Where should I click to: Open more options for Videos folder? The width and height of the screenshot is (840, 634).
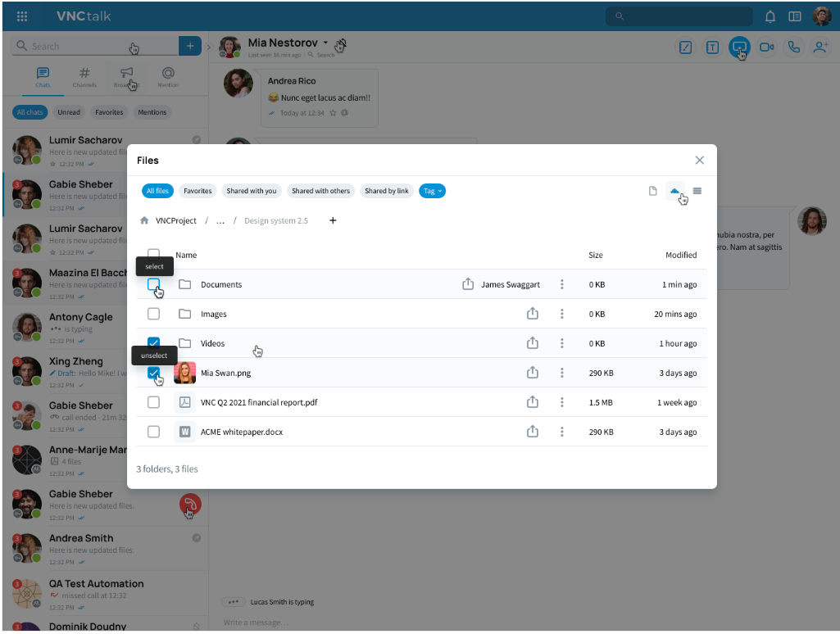tap(562, 343)
